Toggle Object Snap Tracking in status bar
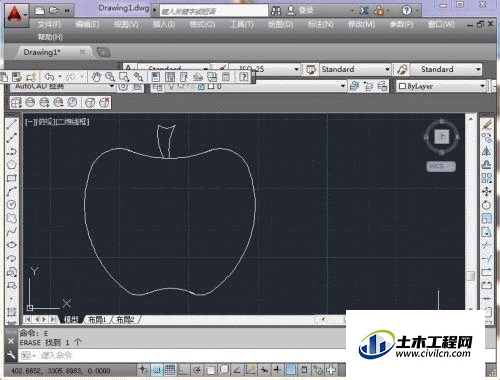Viewport: 500px width, 380px height. tap(237, 370)
